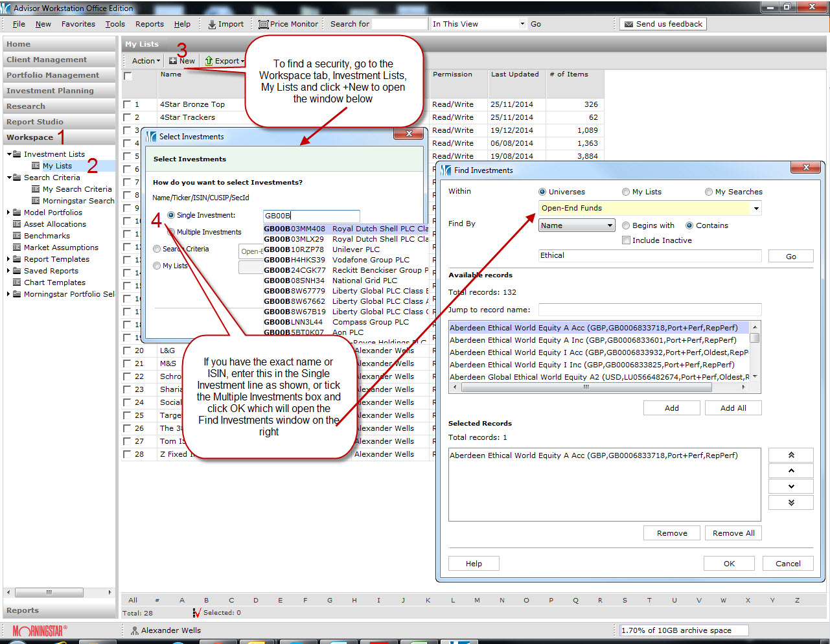
Task: Move selected record to top double-arrow
Action: 790,455
